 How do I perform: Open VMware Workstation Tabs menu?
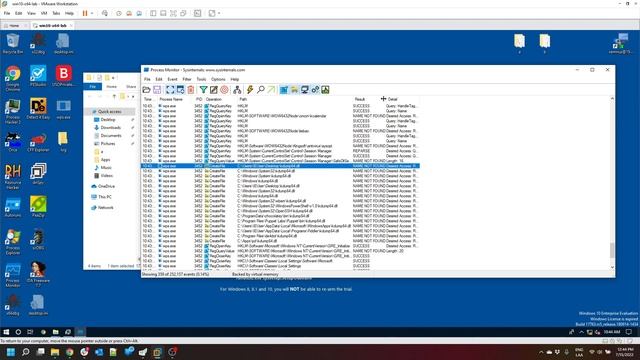(56, 13)
